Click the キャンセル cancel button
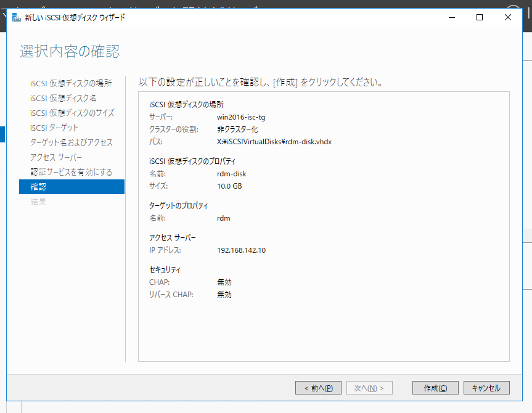The image size is (532, 413). (486, 388)
